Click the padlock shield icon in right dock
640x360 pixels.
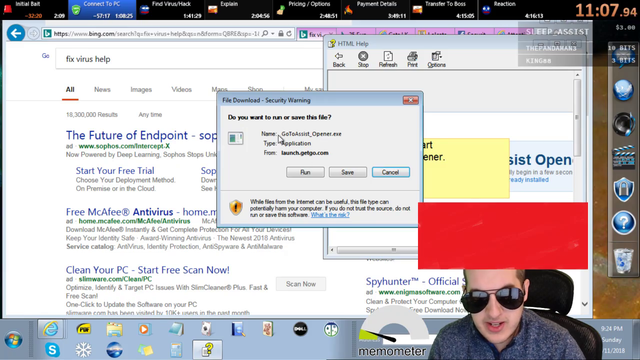[624, 189]
